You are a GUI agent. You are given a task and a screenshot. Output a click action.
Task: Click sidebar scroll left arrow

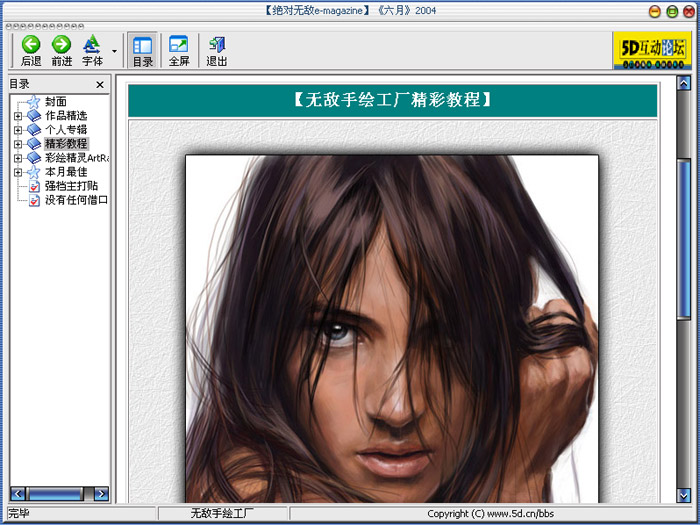[x=17, y=494]
